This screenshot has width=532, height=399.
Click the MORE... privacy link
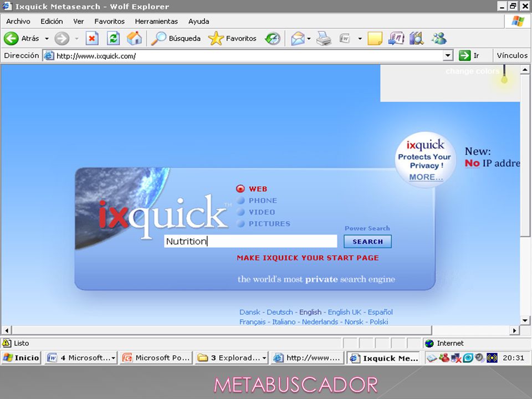pos(426,177)
